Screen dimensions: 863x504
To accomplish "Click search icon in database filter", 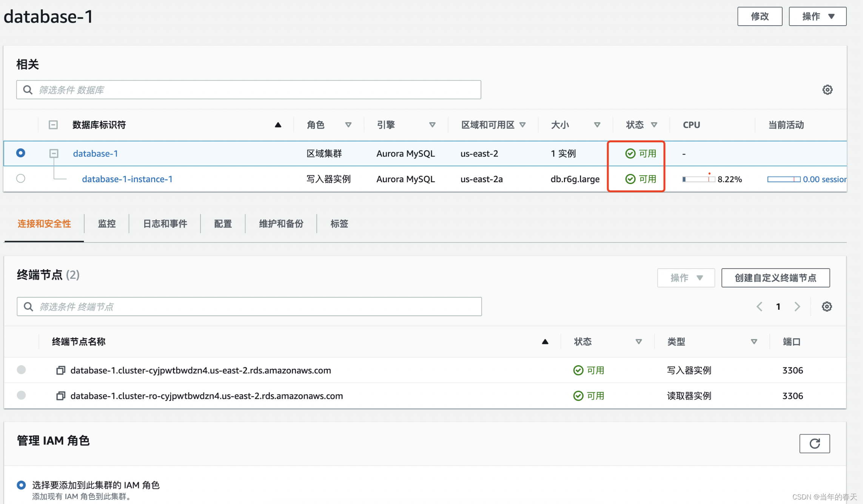I will point(28,90).
